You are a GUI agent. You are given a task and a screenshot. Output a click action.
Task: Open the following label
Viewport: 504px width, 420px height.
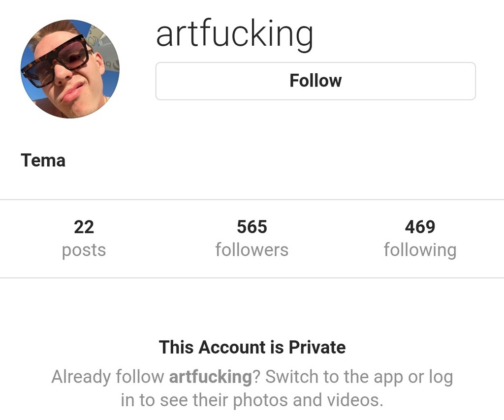point(420,250)
